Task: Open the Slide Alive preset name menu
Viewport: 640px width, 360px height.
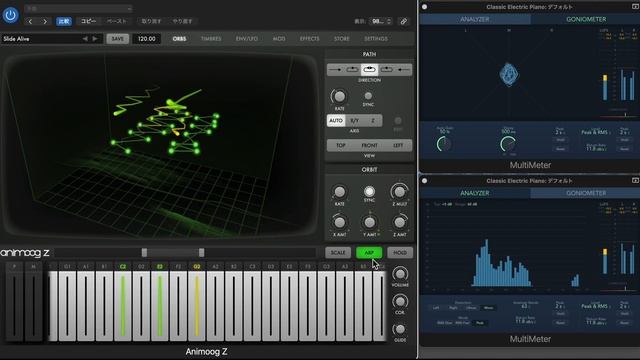Action: pos(41,39)
